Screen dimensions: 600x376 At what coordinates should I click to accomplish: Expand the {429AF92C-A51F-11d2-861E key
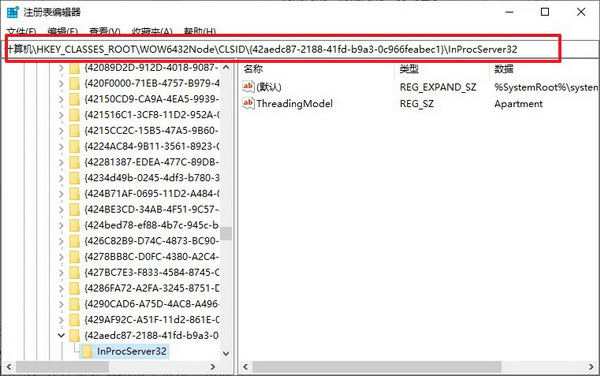click(61, 320)
